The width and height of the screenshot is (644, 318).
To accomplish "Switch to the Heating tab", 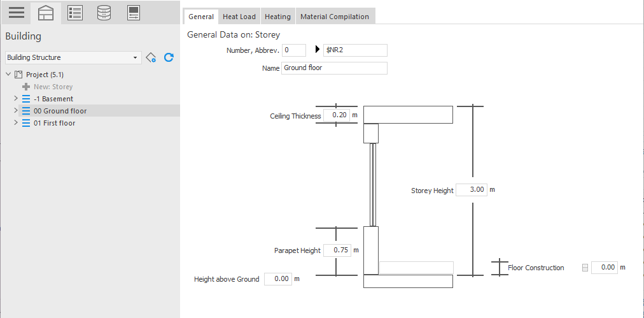I will pos(277,17).
